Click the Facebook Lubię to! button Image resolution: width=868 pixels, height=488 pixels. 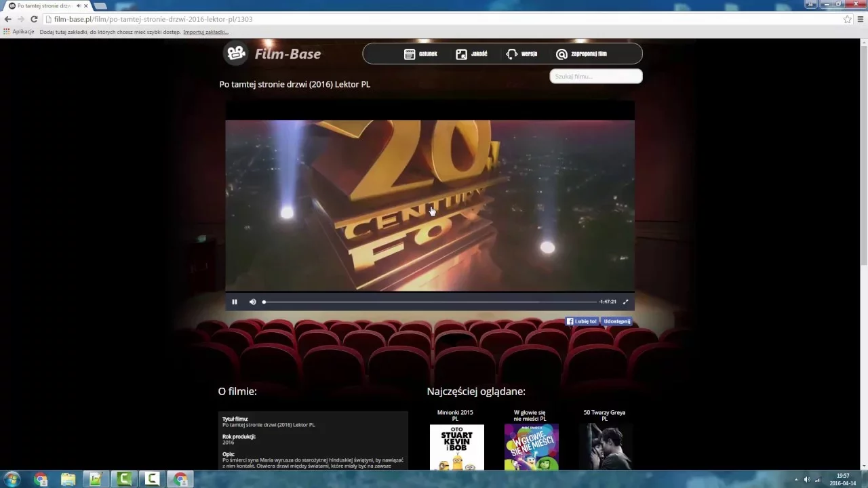pos(582,321)
